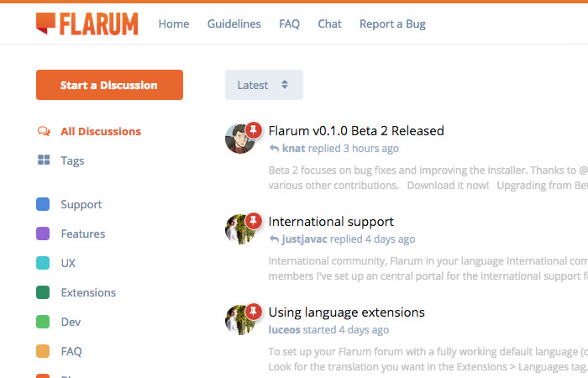Open the International support discussion
Viewport: 588px width, 378px height.
coord(331,222)
